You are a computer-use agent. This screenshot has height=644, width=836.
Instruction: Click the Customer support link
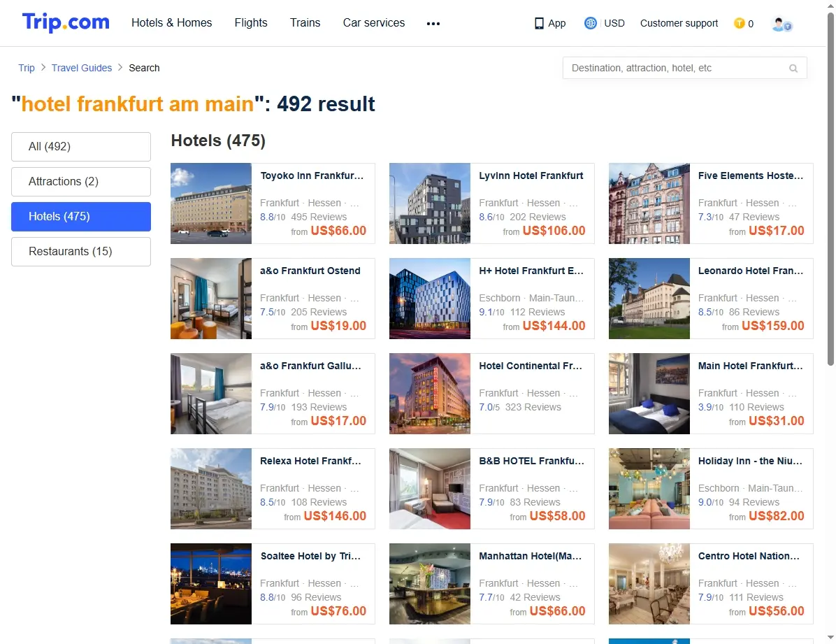[679, 23]
